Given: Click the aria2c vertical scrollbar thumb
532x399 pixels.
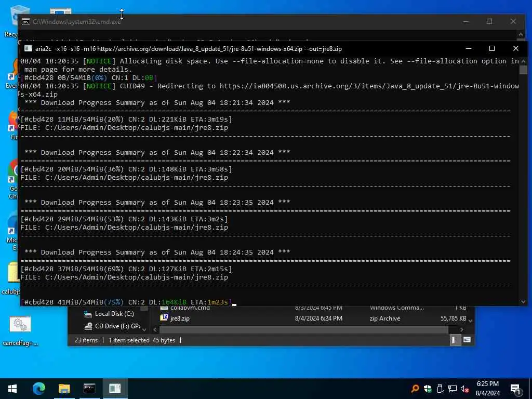Looking at the screenshot, I should coord(523,70).
